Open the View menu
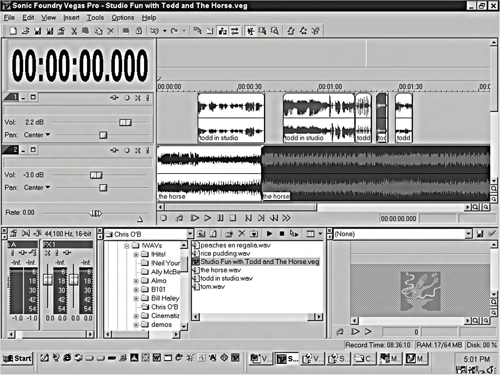This screenshot has height=375, width=500. 48,18
